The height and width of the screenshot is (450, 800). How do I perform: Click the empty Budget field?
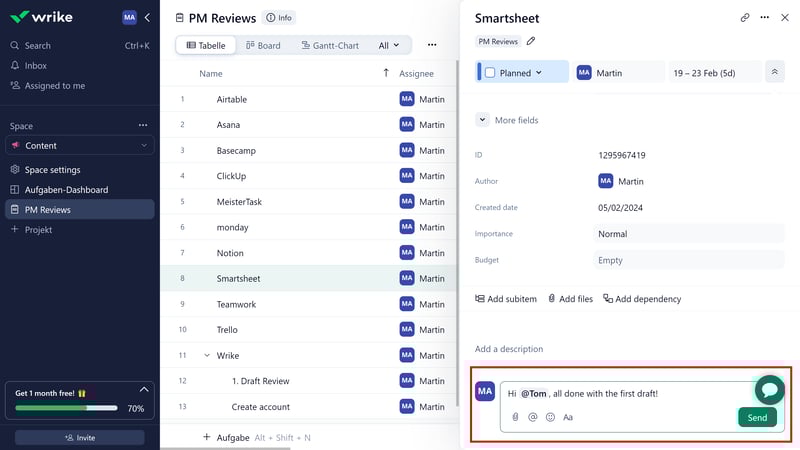(688, 260)
